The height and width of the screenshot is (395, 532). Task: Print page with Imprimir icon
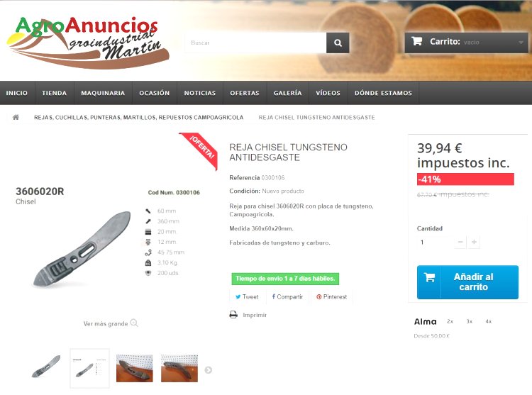[233, 315]
